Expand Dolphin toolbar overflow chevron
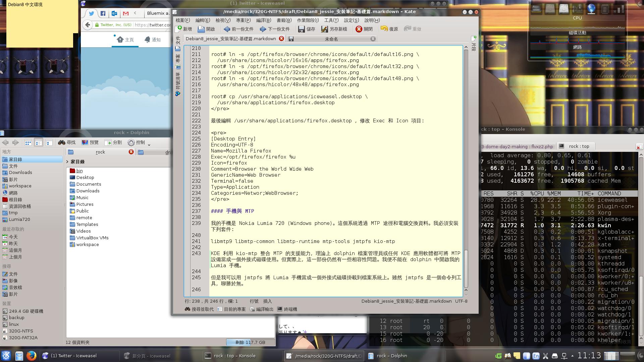Screen dimensions: 644x362 tap(149, 144)
